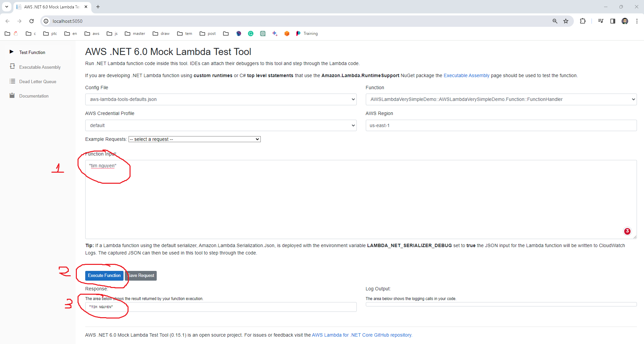The height and width of the screenshot is (344, 644).
Task: Open the master bookmark folder
Action: [135, 34]
